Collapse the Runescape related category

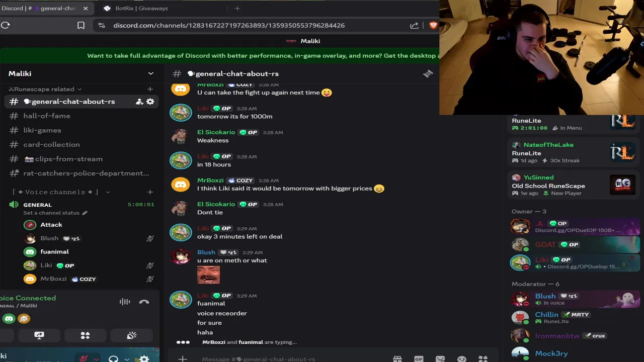click(45, 89)
